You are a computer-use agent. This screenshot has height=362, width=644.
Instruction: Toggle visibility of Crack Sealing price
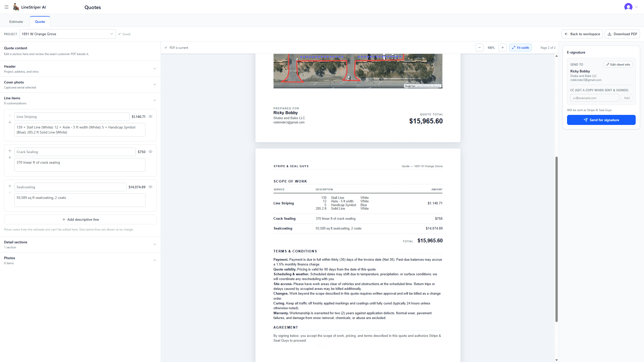pyautogui.click(x=150, y=152)
